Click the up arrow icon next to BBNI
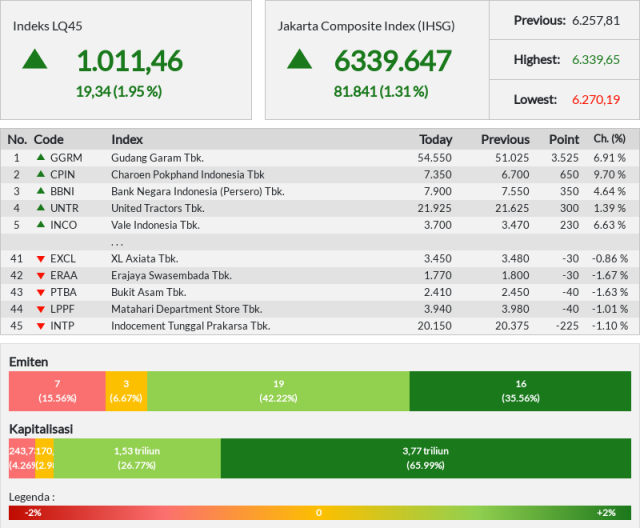 point(41,191)
